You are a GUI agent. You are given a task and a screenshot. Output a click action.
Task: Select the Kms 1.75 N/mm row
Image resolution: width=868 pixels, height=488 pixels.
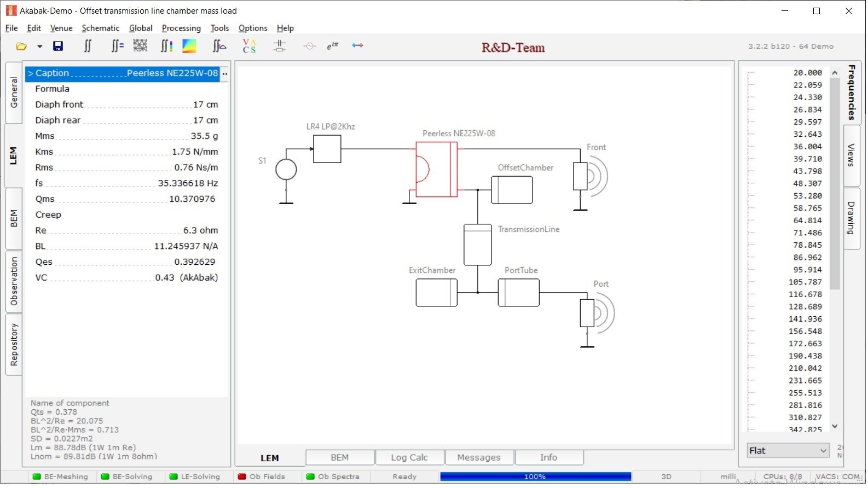(126, 152)
